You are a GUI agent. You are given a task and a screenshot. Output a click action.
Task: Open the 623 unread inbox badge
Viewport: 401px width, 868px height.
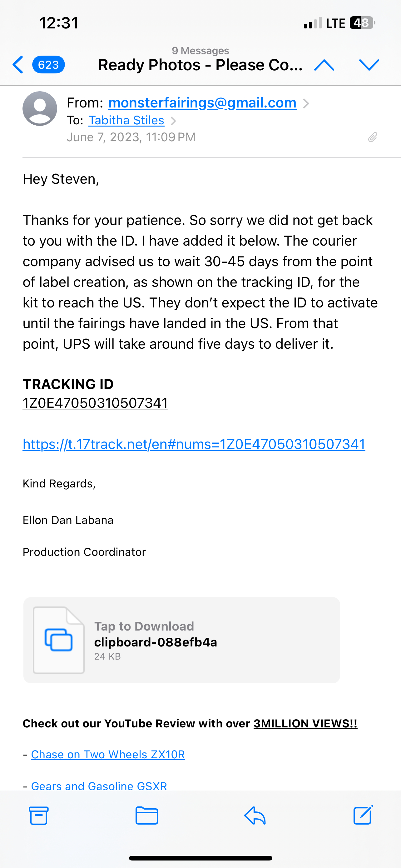click(48, 64)
